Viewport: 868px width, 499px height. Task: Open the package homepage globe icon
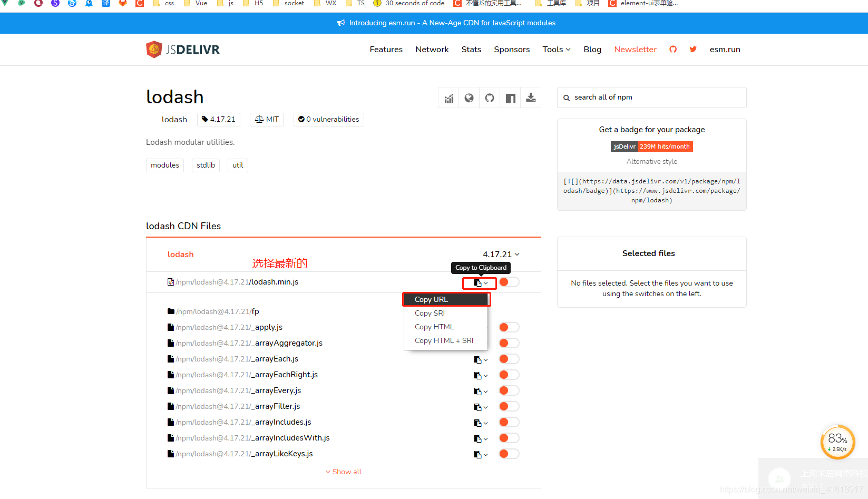pos(469,98)
